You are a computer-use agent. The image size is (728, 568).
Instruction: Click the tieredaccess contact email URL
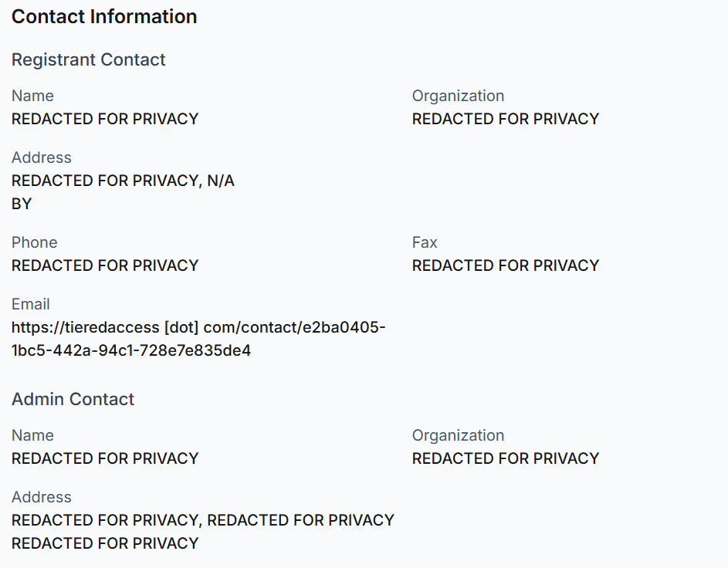[198, 339]
